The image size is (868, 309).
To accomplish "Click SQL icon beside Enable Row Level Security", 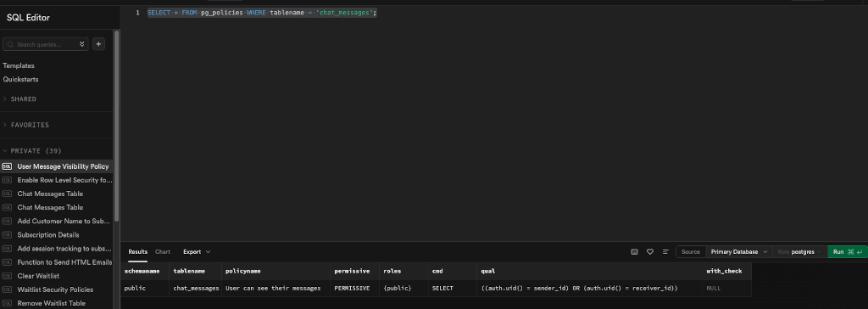I will click(x=7, y=180).
